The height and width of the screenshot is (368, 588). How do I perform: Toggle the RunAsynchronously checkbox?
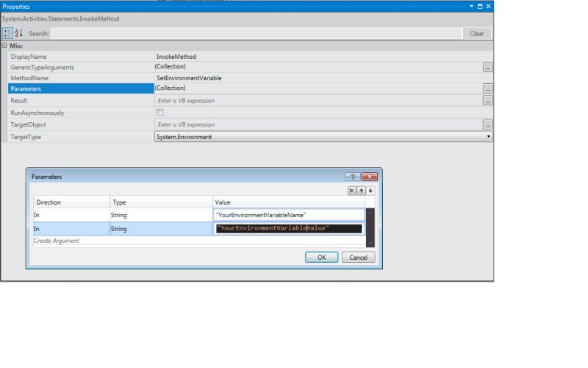tap(159, 113)
